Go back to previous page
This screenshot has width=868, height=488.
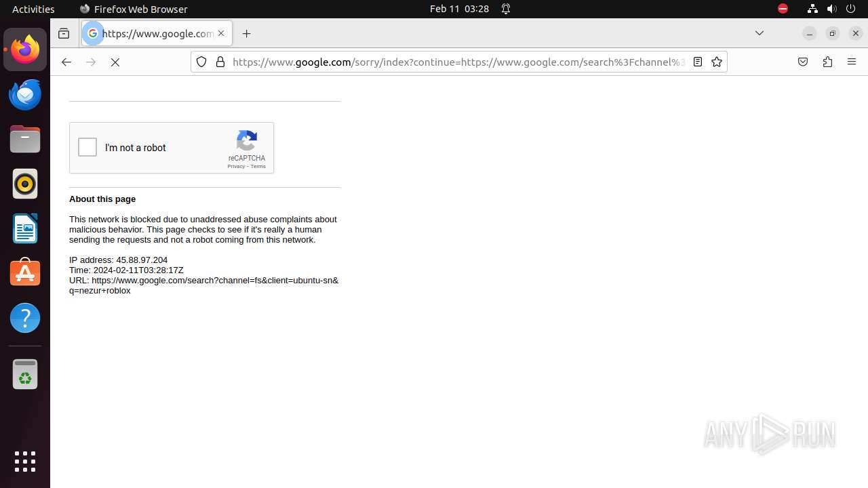[66, 62]
